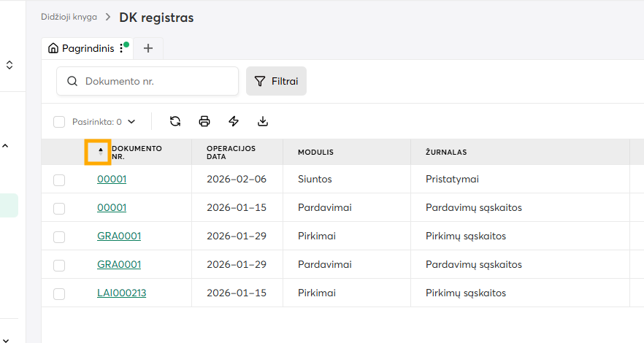Open document link LAI000213
This screenshot has width=644, height=343.
click(x=122, y=293)
